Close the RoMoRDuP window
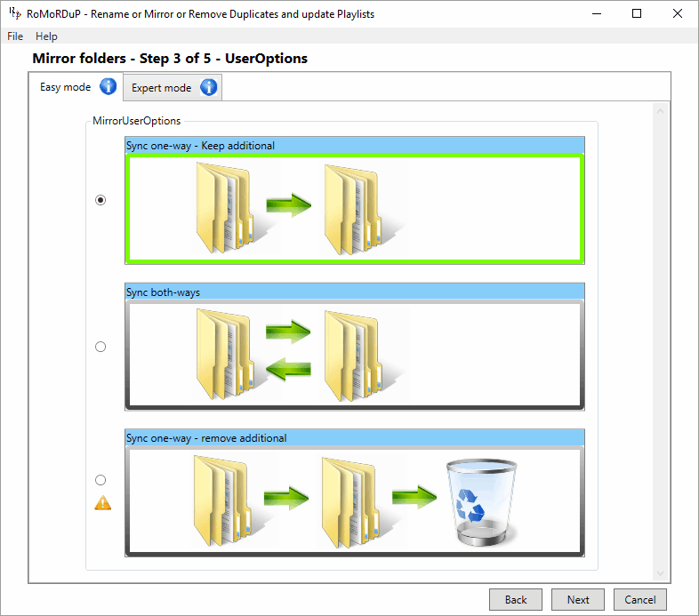 click(x=678, y=13)
